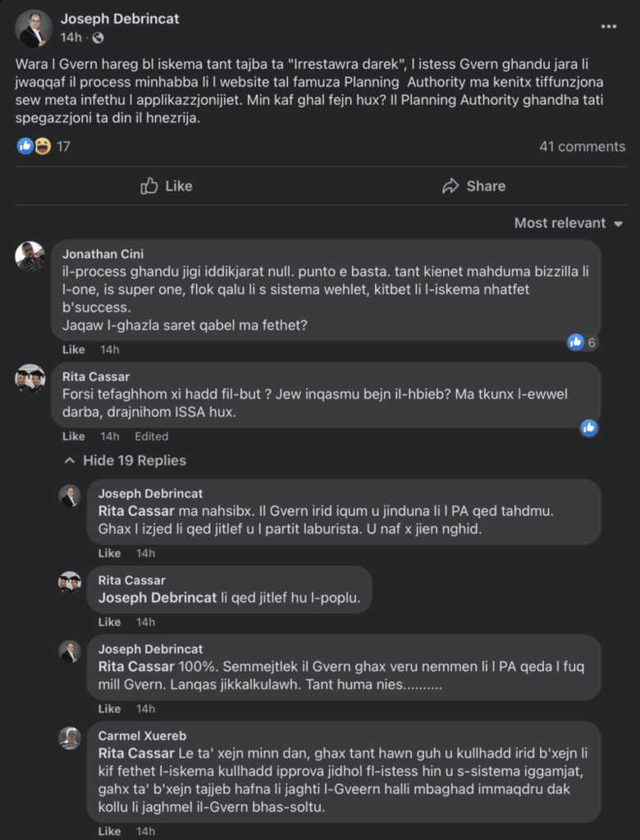Image resolution: width=640 pixels, height=840 pixels.
Task: Open Carmel Xuereb's profile avatar
Action: pos(70,737)
